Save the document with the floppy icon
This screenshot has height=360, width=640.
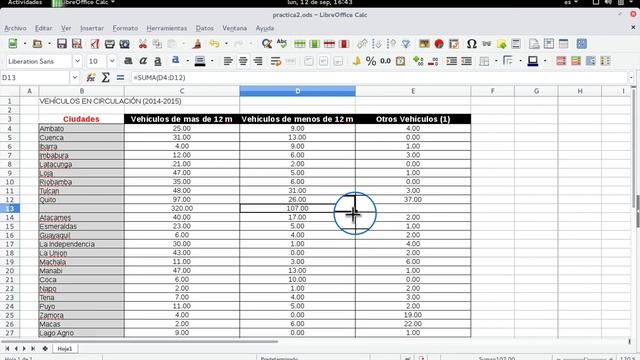click(x=62, y=44)
